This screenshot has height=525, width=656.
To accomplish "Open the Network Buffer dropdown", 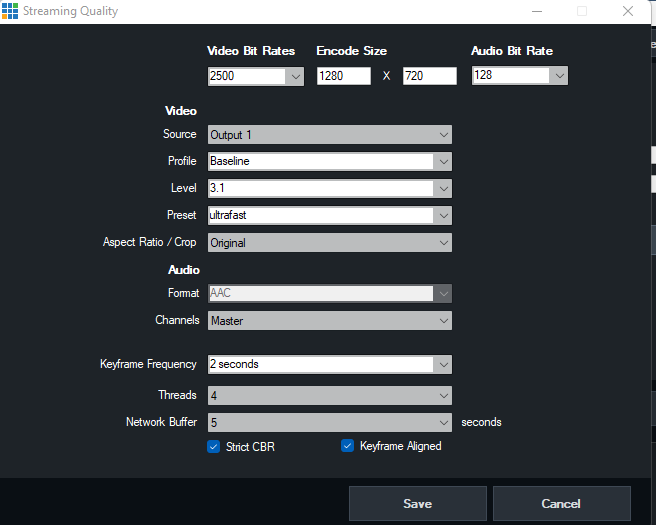I will tap(443, 422).
